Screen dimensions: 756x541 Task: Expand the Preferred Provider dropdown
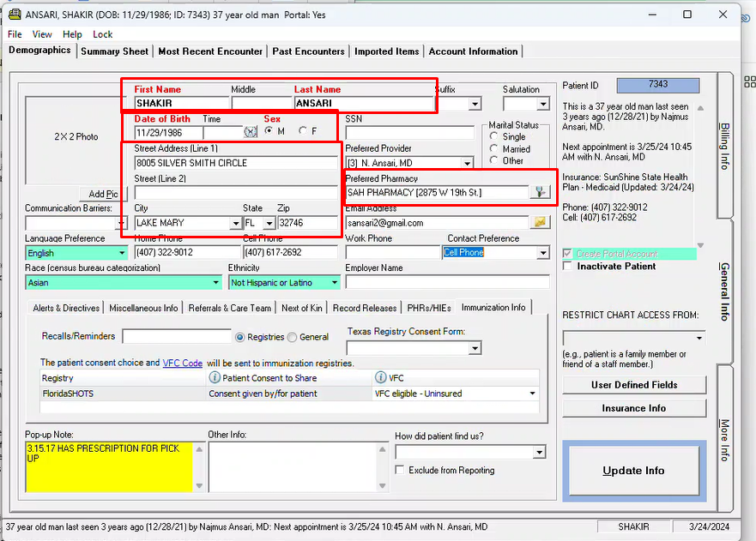pos(467,163)
